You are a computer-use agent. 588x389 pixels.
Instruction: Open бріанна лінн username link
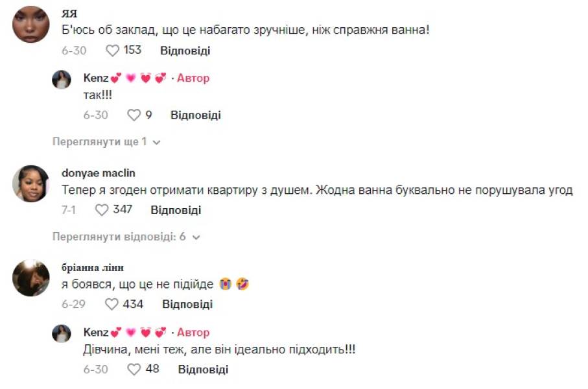[93, 268]
